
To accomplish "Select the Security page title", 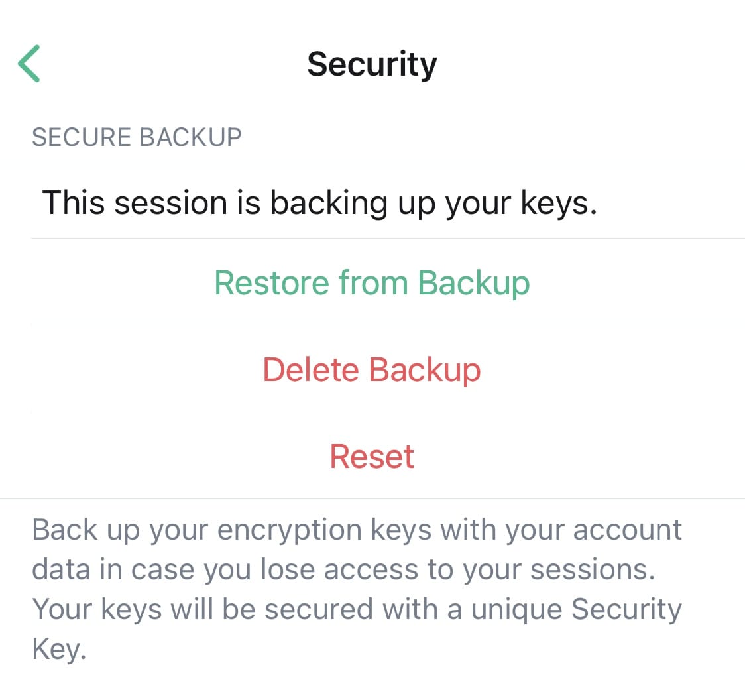I will tap(372, 64).
